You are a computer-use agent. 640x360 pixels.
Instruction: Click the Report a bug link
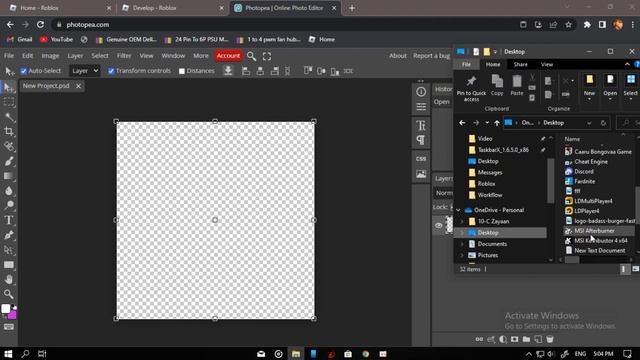431,56
